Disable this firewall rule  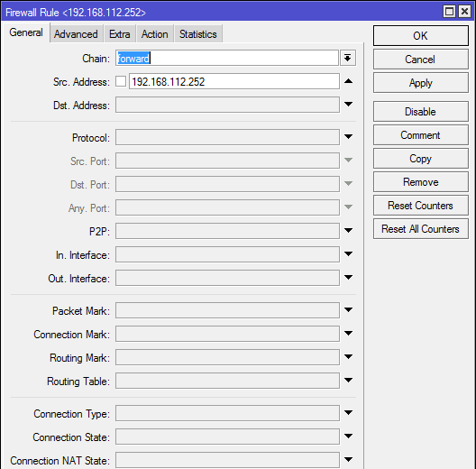click(420, 112)
